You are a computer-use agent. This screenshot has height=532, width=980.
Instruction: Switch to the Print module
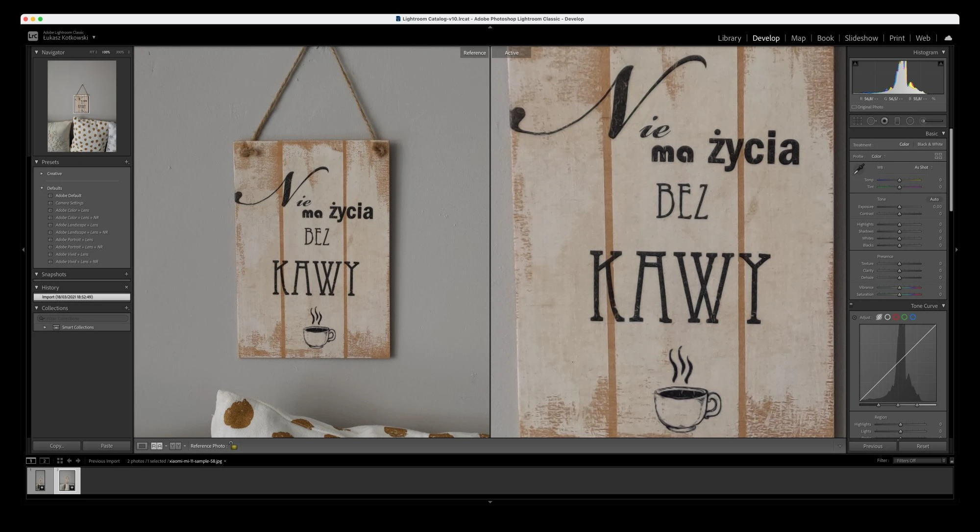click(x=897, y=38)
